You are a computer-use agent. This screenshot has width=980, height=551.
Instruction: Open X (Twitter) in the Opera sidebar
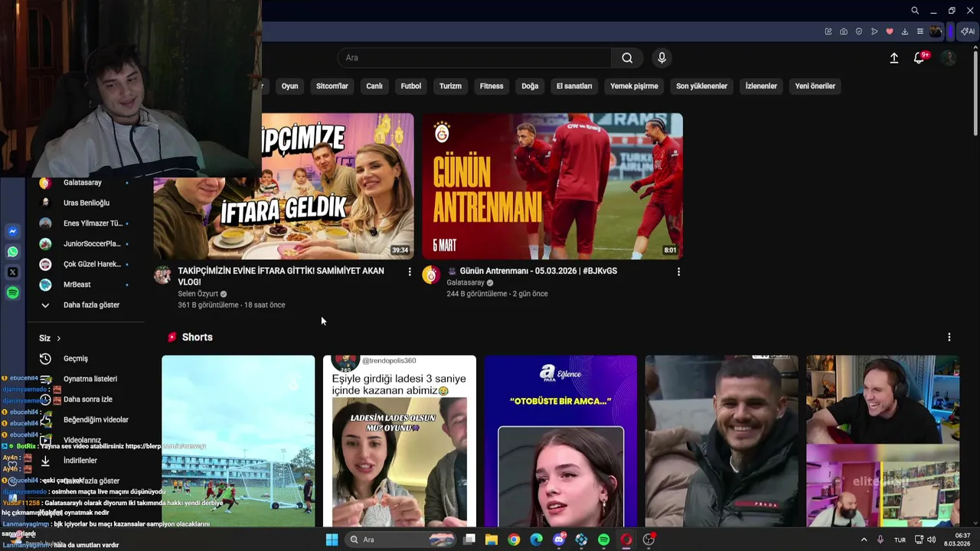tap(12, 272)
